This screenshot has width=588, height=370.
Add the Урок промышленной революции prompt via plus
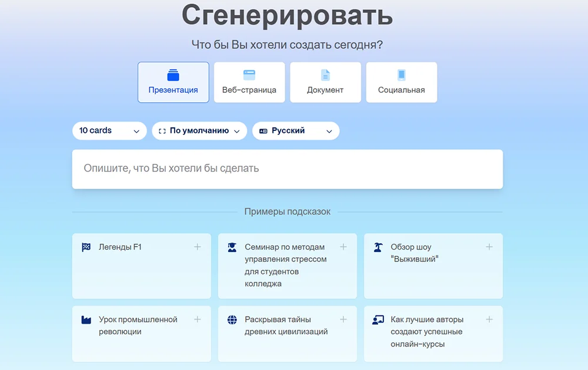198,319
